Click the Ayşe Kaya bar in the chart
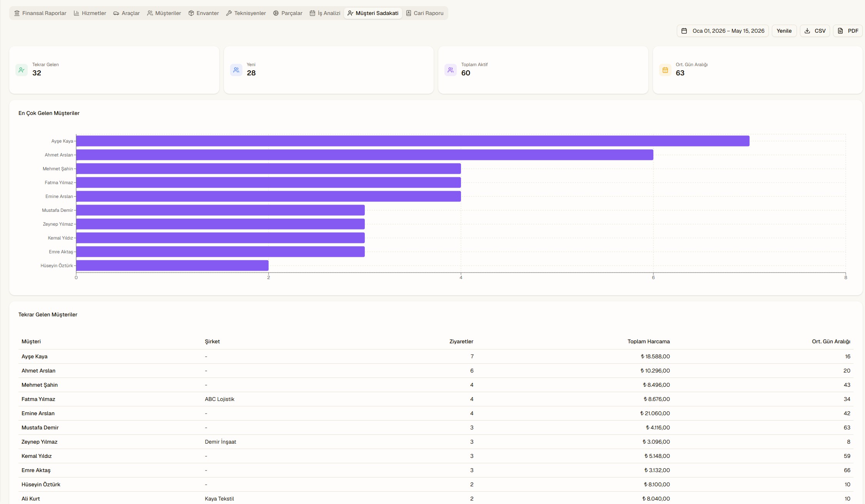Viewport: 865px width, 504px height. pos(412,141)
